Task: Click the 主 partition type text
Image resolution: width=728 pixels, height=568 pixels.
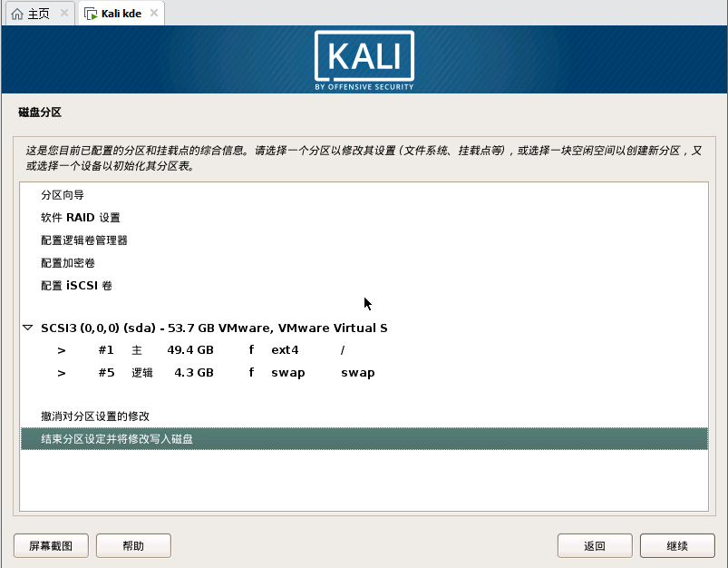Action: click(137, 350)
